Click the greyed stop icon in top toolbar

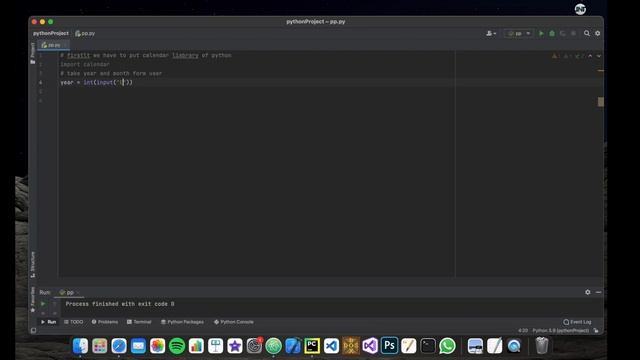573,33
